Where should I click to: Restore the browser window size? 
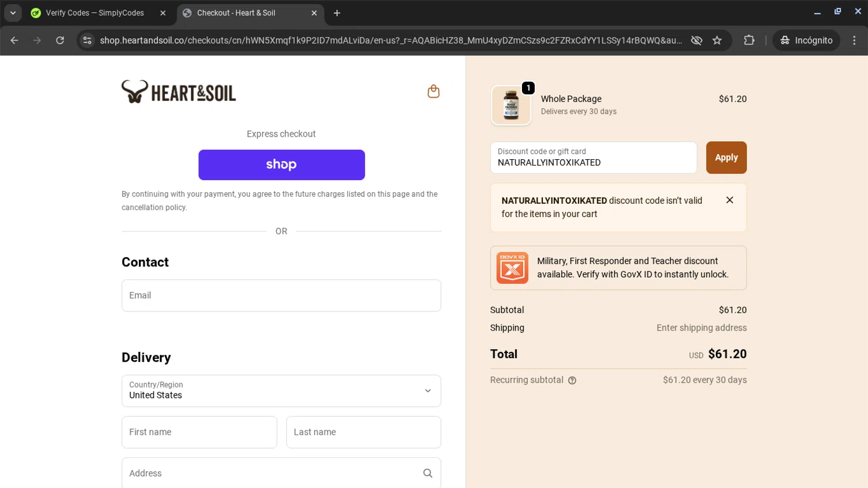837,12
